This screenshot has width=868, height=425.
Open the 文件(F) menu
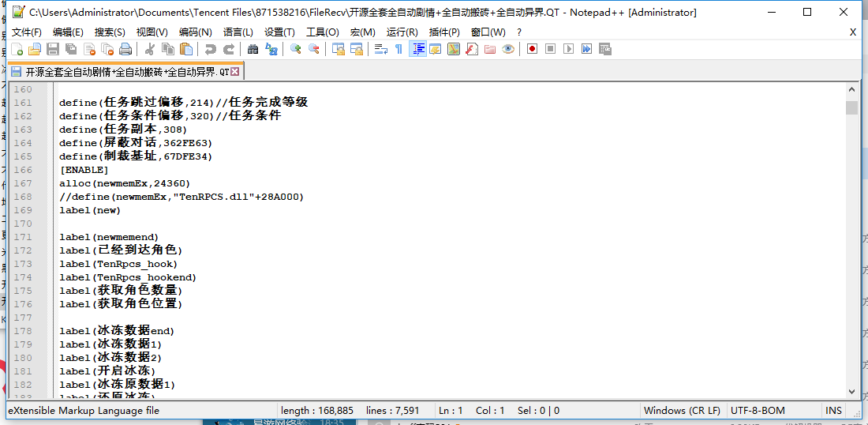27,32
